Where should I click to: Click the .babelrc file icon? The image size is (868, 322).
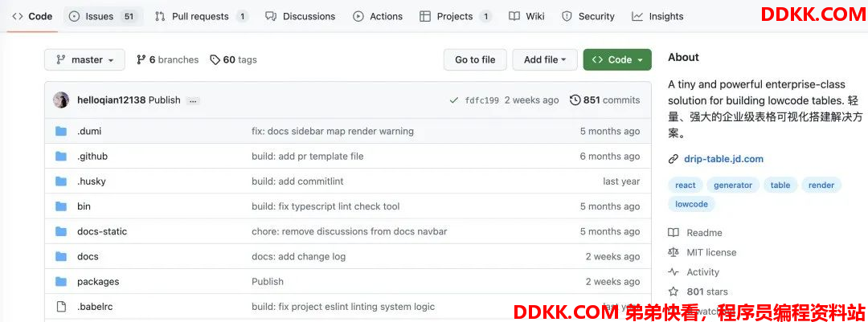point(61,307)
